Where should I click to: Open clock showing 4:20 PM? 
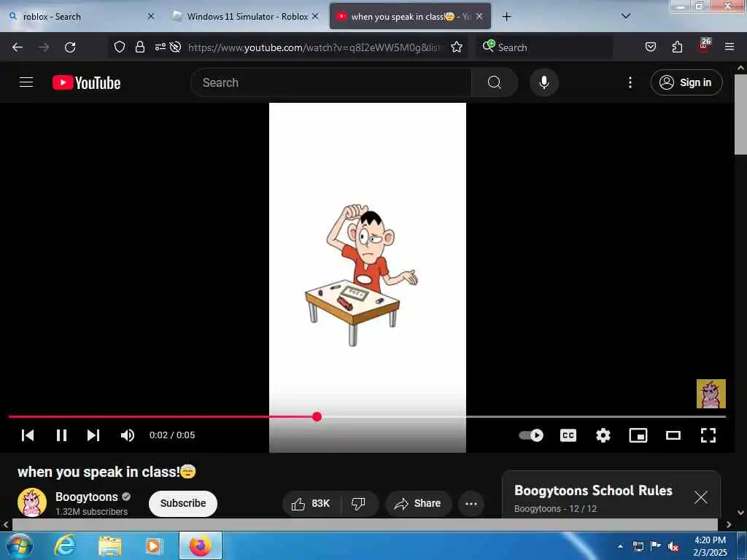coord(710,546)
